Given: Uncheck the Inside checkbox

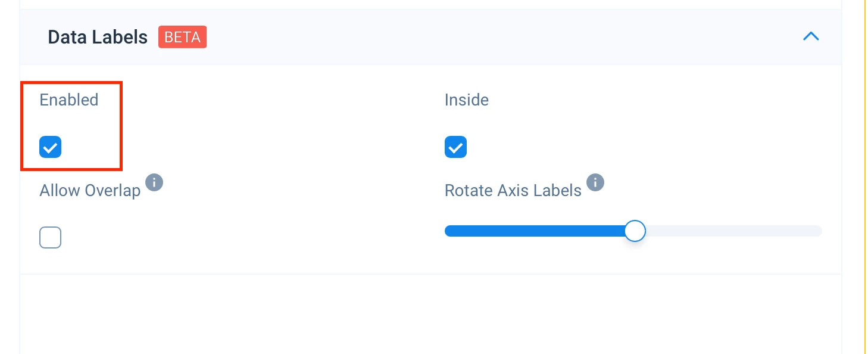Looking at the screenshot, I should [455, 147].
